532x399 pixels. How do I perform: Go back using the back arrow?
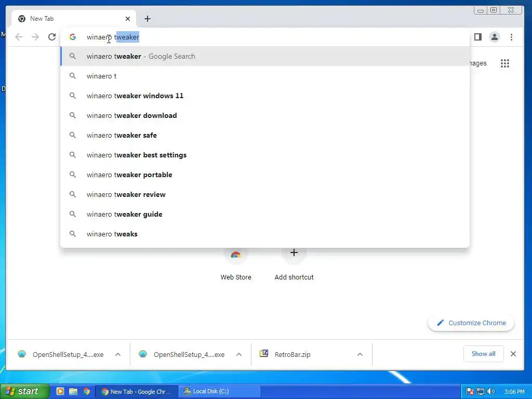point(19,37)
